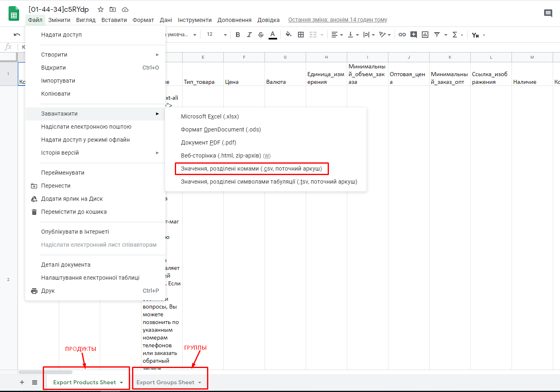Add a new sheet with plus icon
This screenshot has width=560, height=392.
(x=22, y=382)
